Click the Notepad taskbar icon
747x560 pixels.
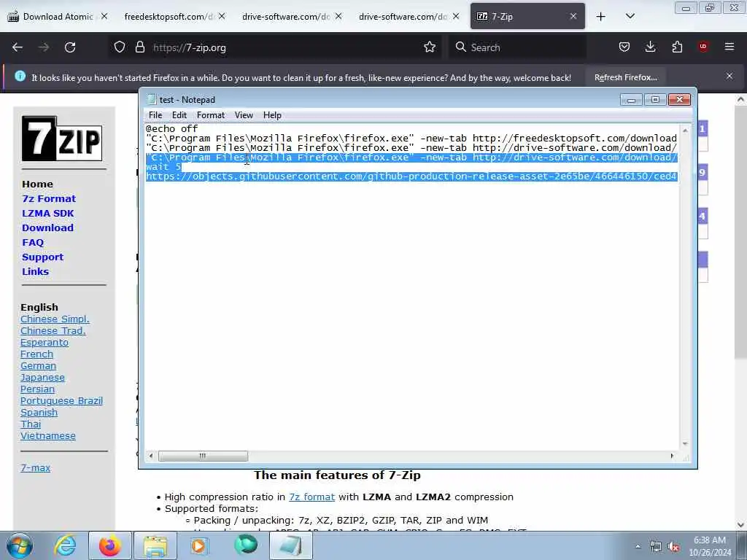pyautogui.click(x=290, y=545)
